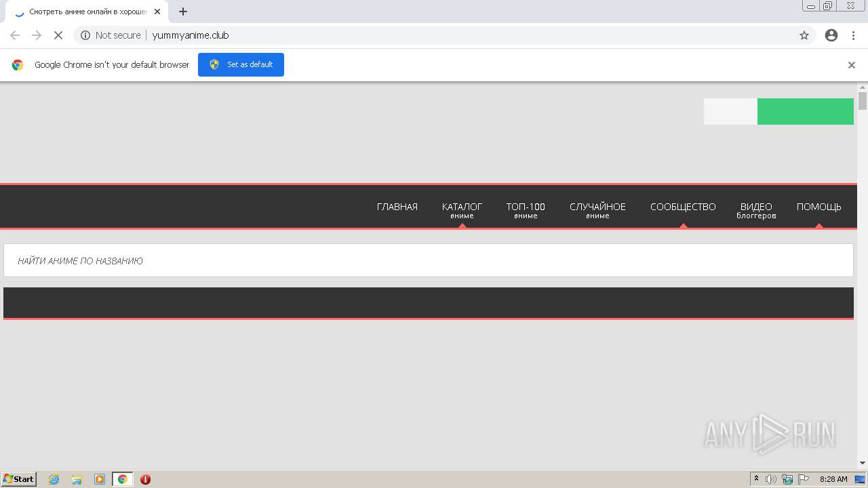
Task: Expand the КАТАЛОГ аниме menu
Action: pyautogui.click(x=462, y=210)
